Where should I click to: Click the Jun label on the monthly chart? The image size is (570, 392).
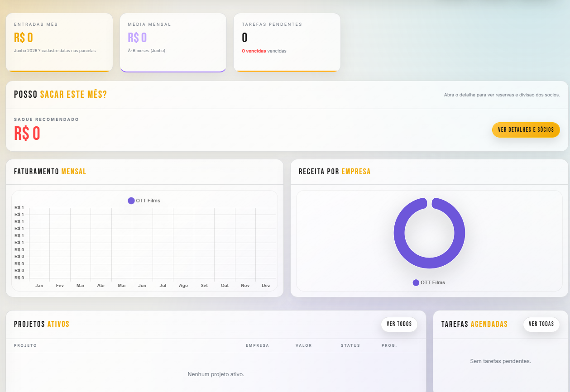(x=142, y=286)
